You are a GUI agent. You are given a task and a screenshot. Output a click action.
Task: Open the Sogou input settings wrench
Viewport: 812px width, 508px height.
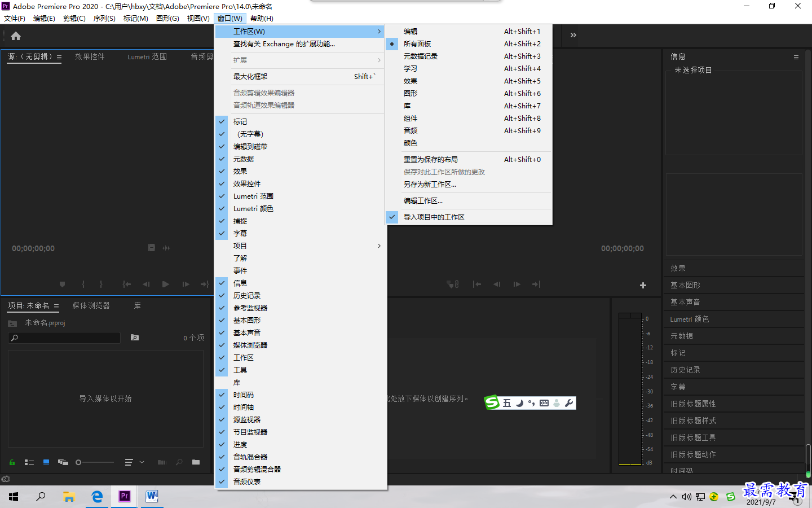click(569, 403)
